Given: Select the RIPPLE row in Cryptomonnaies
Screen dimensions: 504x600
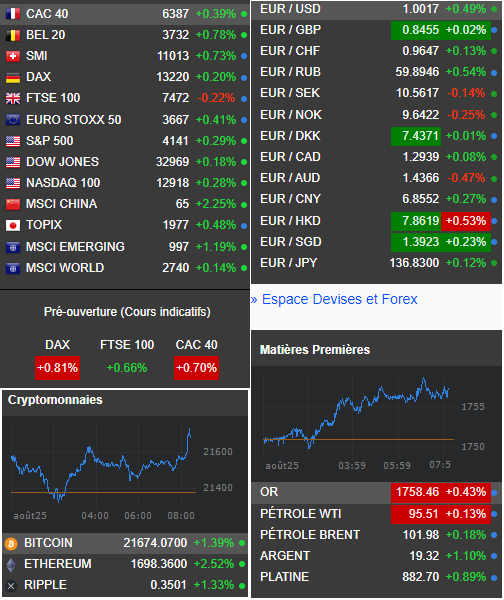Looking at the screenshot, I should (125, 585).
